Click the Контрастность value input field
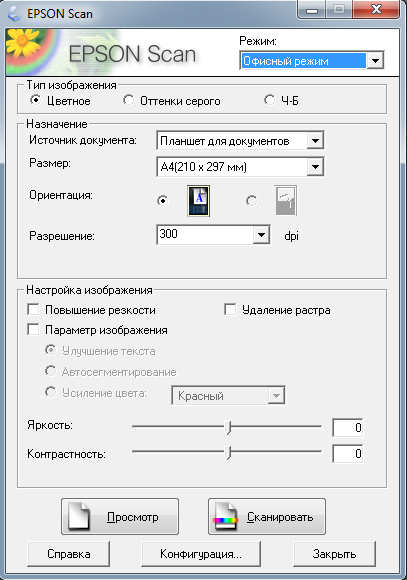Image resolution: width=407 pixels, height=580 pixels. click(347, 453)
